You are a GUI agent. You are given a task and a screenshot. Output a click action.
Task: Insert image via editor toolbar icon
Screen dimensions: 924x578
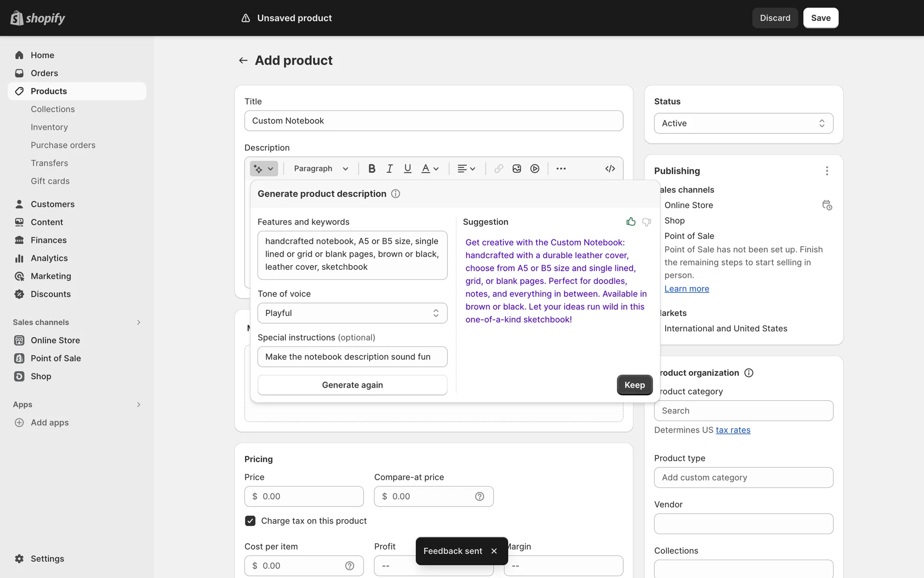pos(517,169)
